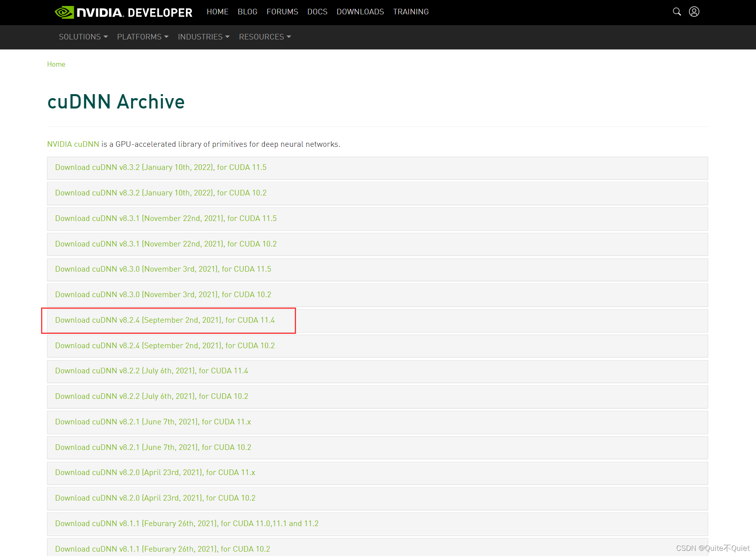This screenshot has width=756, height=556.
Task: Expand cuDNN v8.3.2 for CUDA 10.2
Action: (x=377, y=193)
